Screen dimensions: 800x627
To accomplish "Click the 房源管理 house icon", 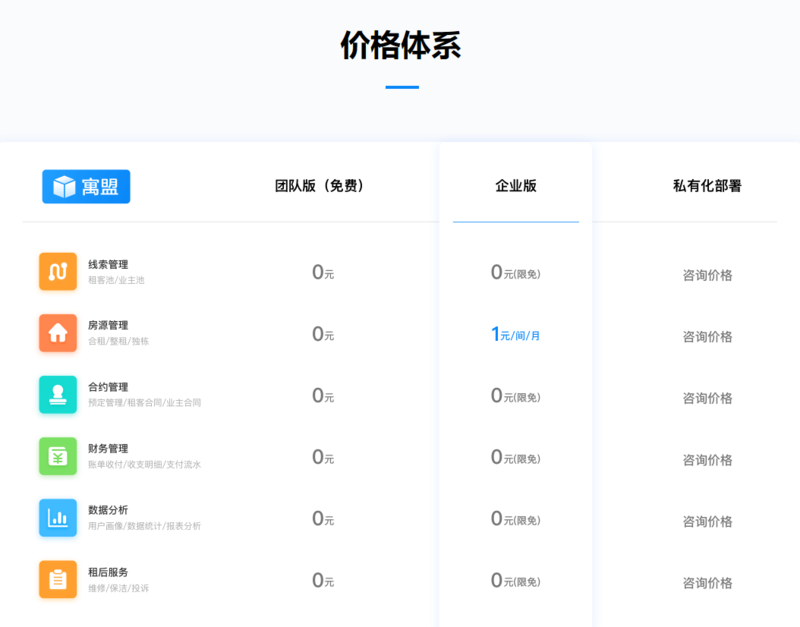I will pos(58,333).
